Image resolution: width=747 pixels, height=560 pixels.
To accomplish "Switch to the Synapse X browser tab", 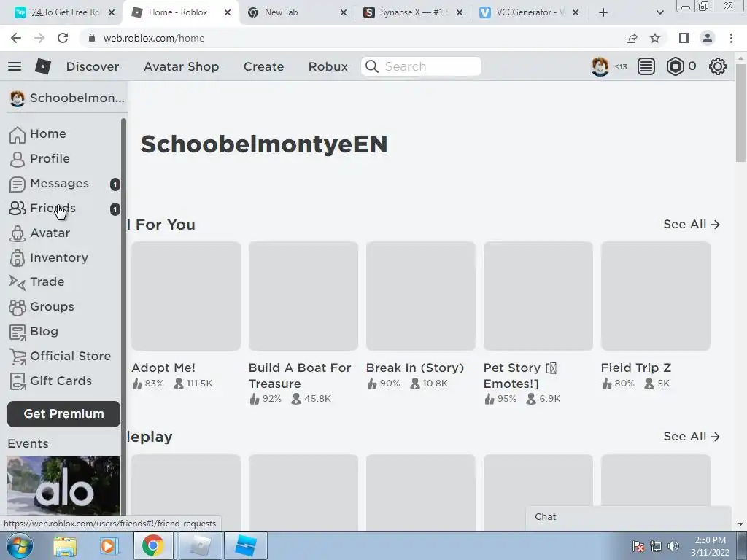I will [x=413, y=12].
